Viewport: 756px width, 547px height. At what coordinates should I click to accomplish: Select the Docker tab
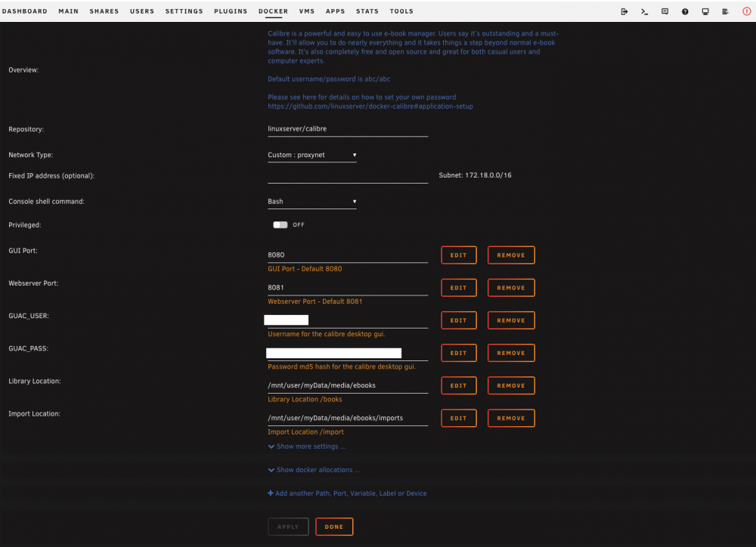(x=274, y=11)
